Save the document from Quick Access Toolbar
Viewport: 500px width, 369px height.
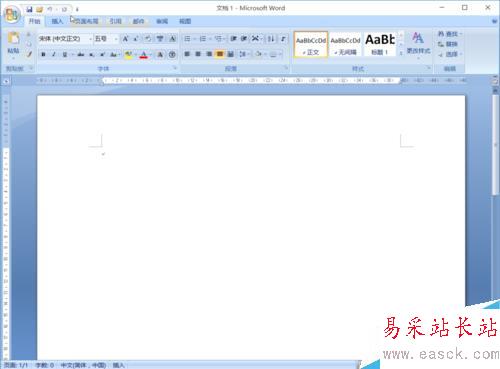29,9
